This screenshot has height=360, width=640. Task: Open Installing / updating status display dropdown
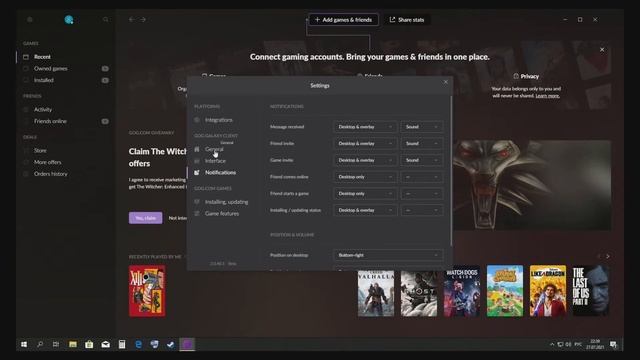[365, 210]
